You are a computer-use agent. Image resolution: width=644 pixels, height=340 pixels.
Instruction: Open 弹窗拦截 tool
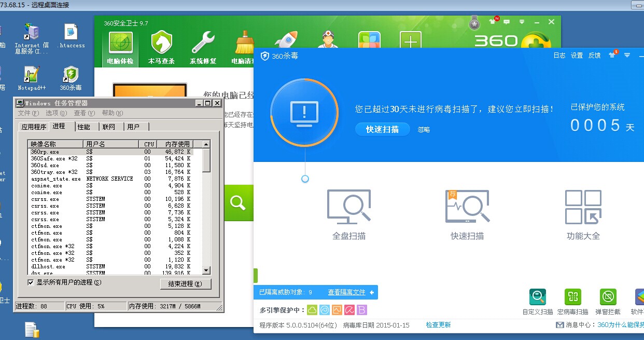click(x=608, y=302)
